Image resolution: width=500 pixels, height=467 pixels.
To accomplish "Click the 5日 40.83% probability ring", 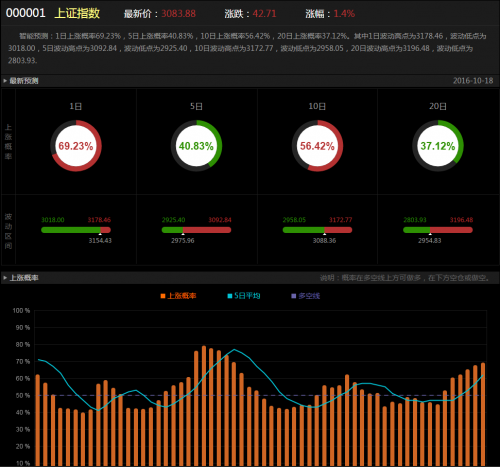I will click(x=196, y=146).
